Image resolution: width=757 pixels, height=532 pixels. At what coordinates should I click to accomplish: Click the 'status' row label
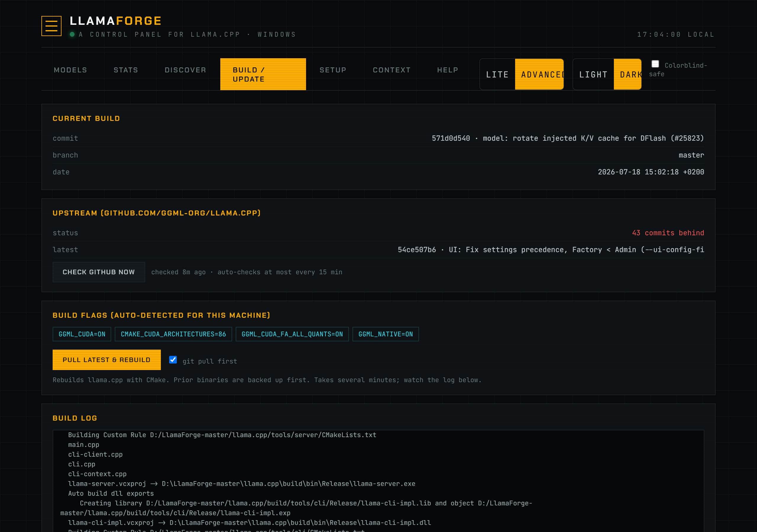[x=65, y=233]
